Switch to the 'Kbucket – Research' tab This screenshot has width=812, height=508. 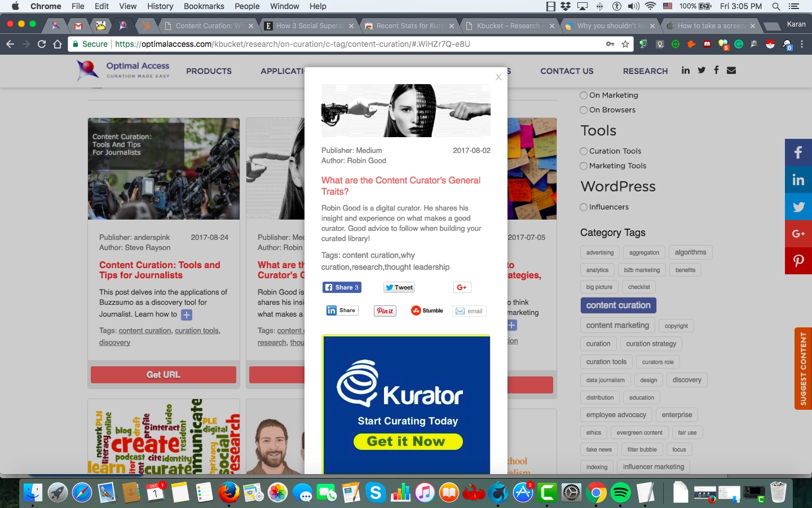click(510, 25)
